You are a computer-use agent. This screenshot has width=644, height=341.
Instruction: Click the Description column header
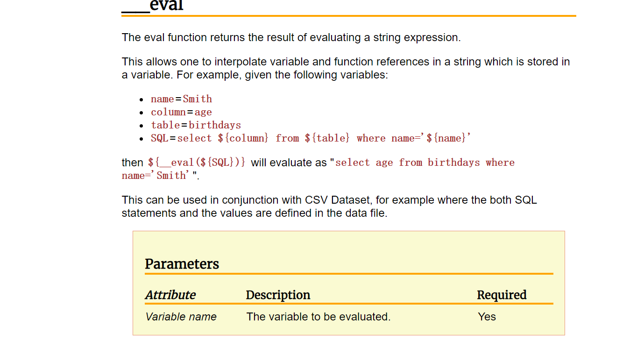tap(278, 295)
